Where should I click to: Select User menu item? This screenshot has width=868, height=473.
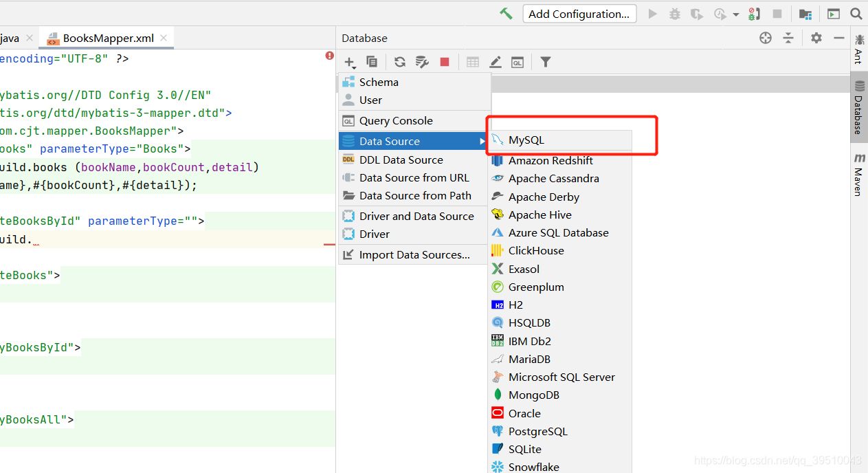coord(414,100)
